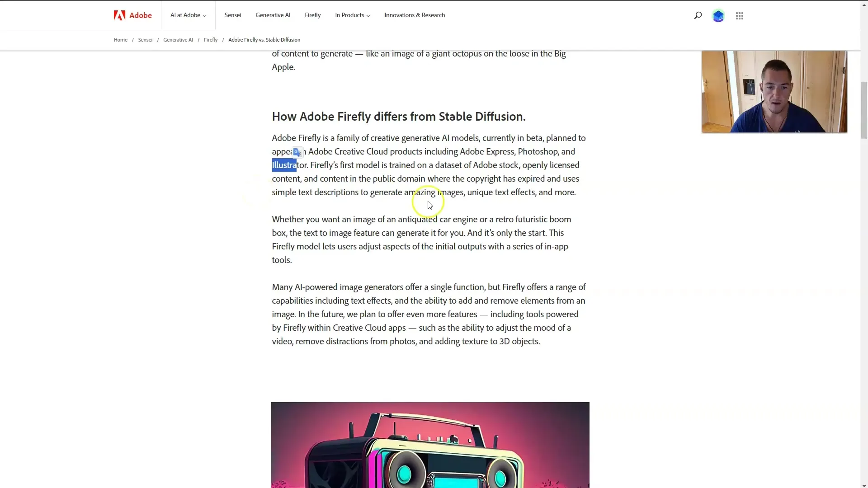Viewport: 868px width, 488px height.
Task: Click the Firefly breadcrumb navigation item
Action: [x=211, y=39]
